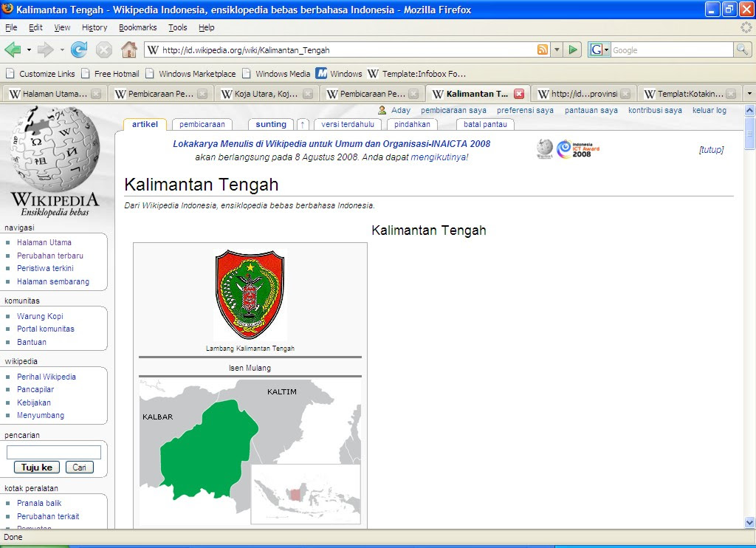This screenshot has width=756, height=548.
Task: Switch to the http://id...provinsi tab
Action: (583, 94)
